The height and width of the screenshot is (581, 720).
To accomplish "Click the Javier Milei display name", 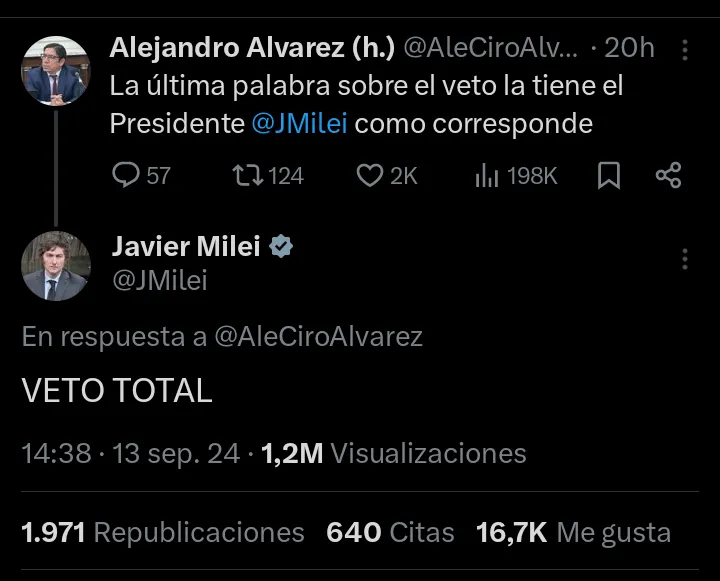I will click(x=186, y=247).
